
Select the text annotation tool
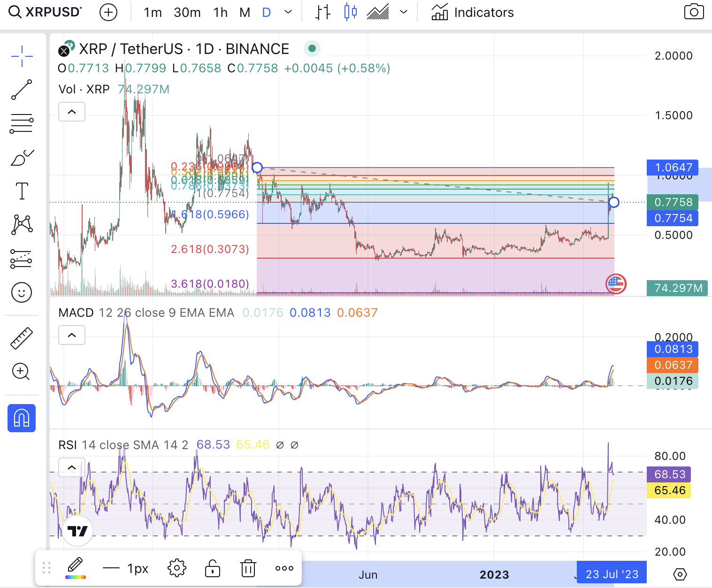pyautogui.click(x=22, y=191)
